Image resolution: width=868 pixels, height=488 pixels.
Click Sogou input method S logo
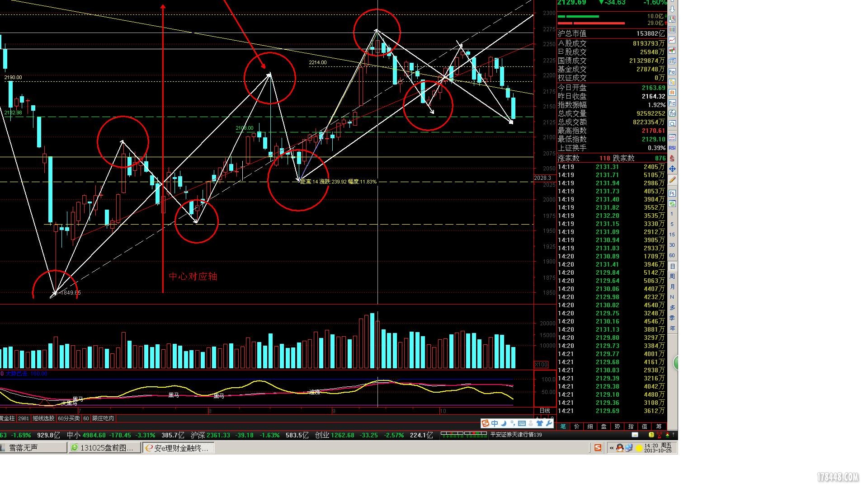coord(485,423)
